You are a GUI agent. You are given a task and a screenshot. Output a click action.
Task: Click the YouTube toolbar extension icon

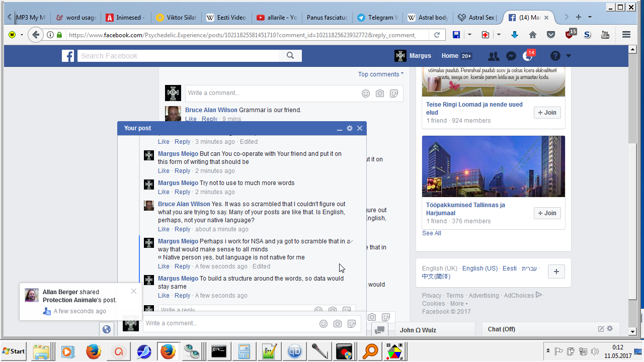(605, 35)
